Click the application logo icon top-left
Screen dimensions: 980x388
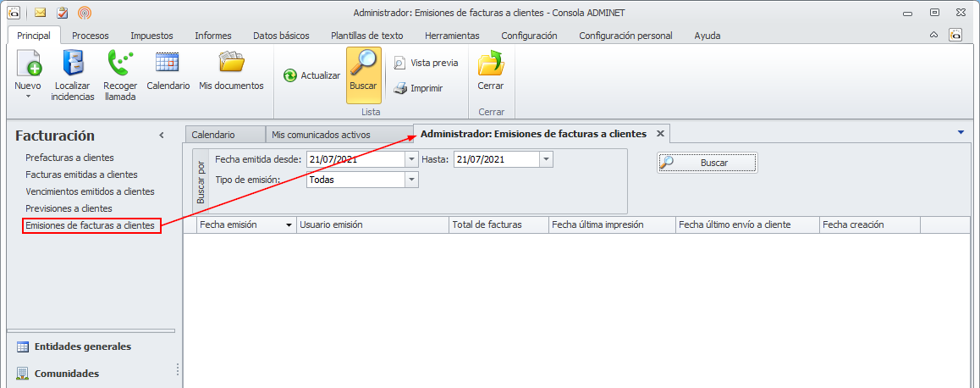click(x=14, y=13)
